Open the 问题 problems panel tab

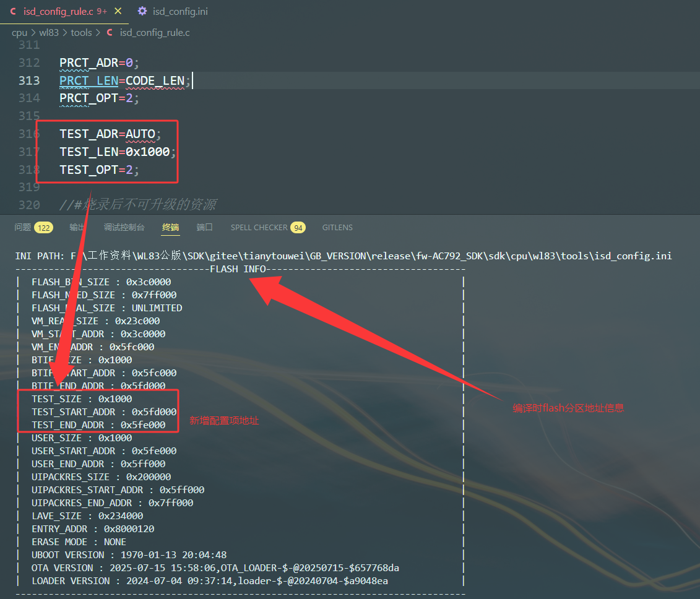click(x=23, y=227)
